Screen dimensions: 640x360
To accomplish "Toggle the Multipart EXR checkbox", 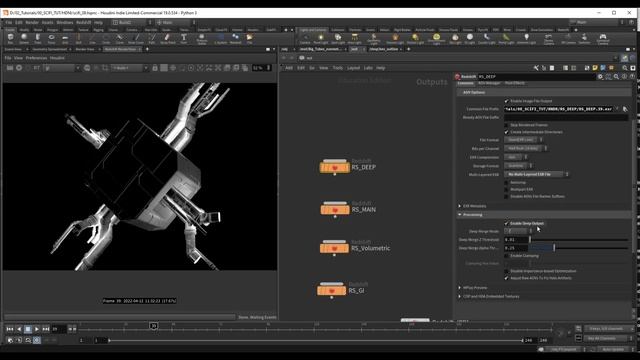I will 507,189.
